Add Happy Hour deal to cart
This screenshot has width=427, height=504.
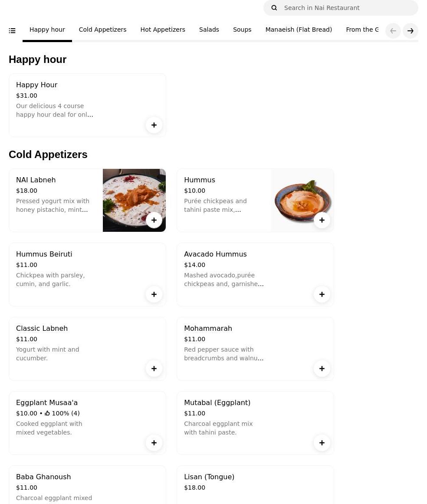pos(154,125)
